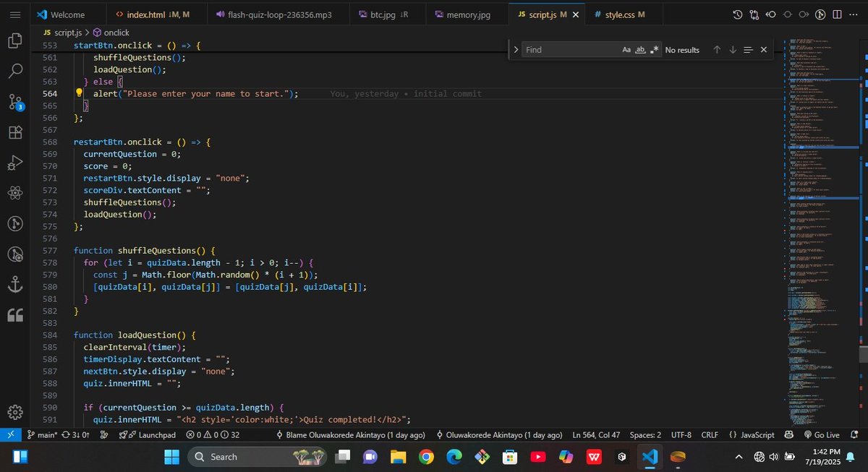Viewport: 868px width, 472px height.
Task: Click the quotation marks icon in activity bar
Action: tap(15, 315)
